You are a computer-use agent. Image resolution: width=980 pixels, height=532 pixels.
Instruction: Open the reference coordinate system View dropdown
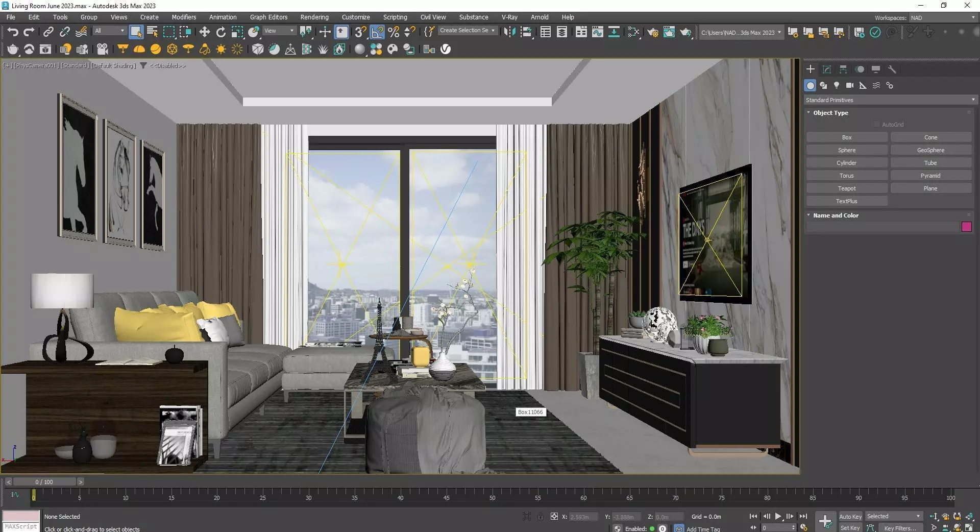click(279, 31)
